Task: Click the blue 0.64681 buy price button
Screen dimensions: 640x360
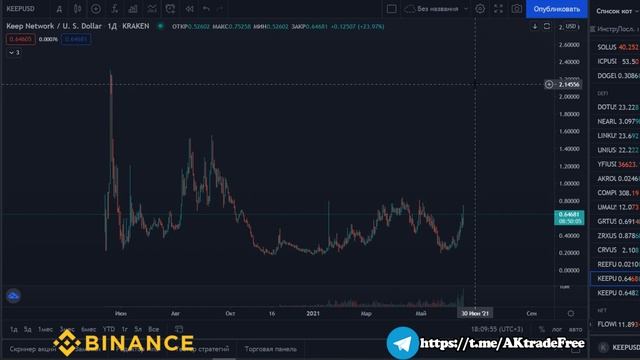Action: (x=76, y=39)
